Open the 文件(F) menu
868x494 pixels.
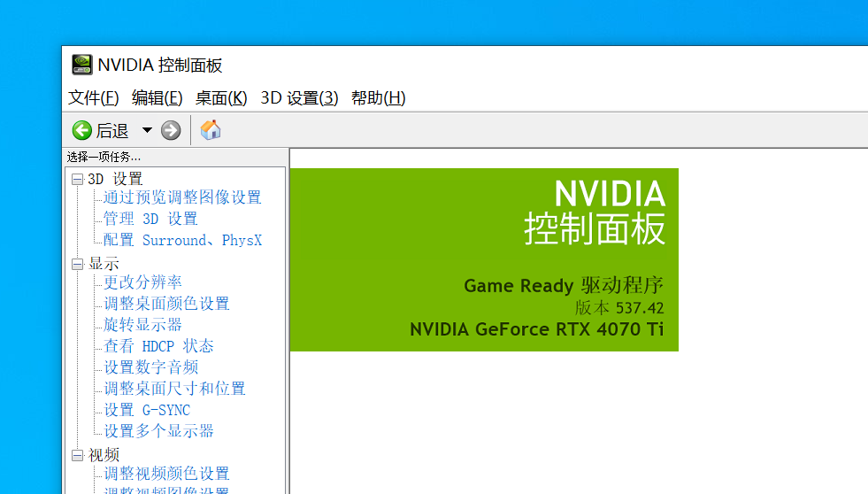pyautogui.click(x=94, y=98)
